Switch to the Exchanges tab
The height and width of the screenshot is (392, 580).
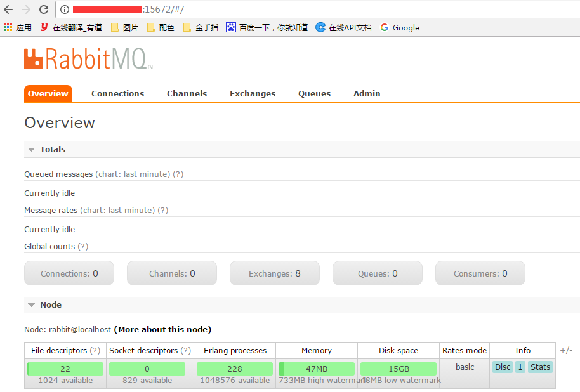253,94
